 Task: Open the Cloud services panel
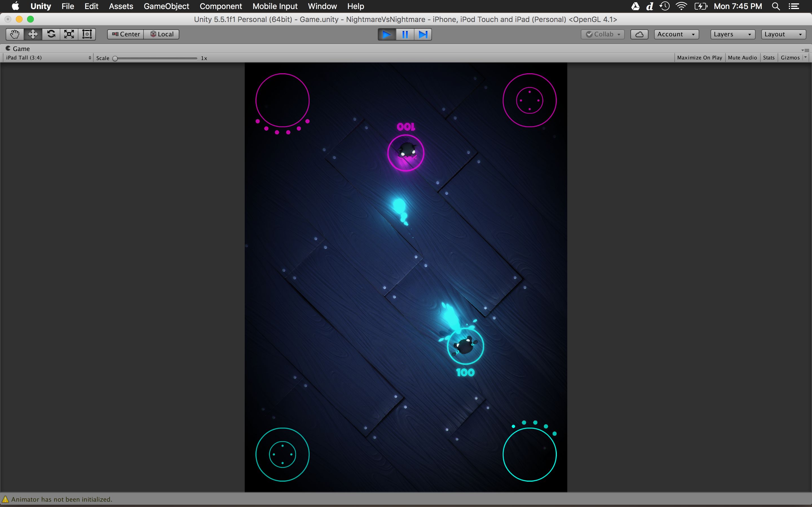pyautogui.click(x=639, y=34)
